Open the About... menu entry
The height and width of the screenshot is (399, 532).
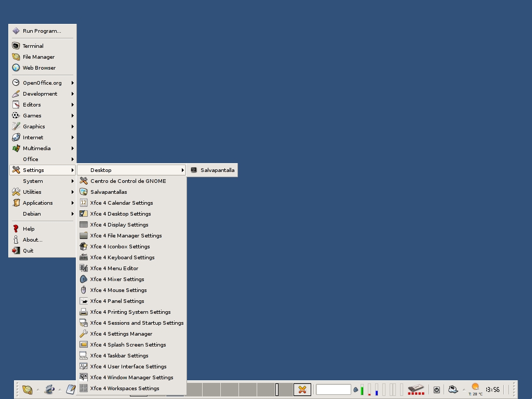point(43,240)
